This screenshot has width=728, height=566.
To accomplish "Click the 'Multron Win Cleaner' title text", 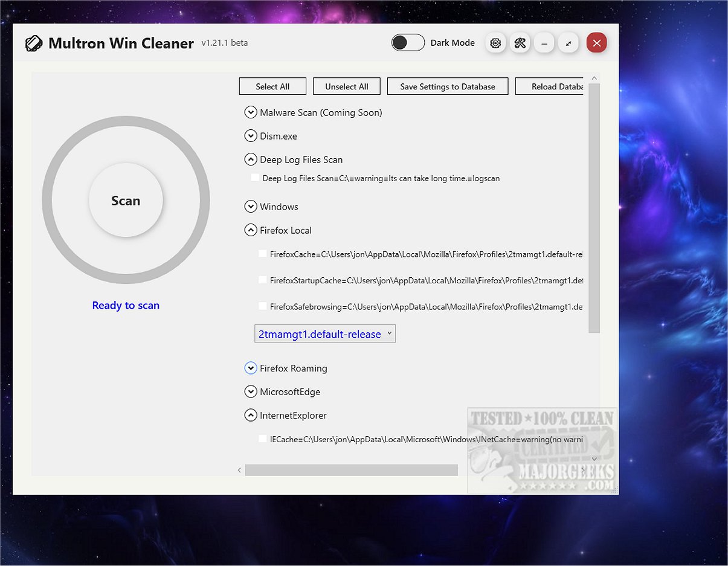I will [x=121, y=43].
